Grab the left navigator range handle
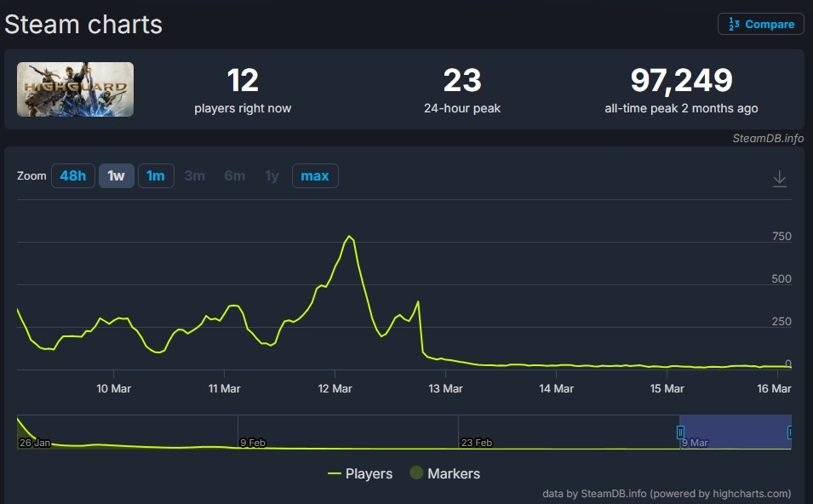The height and width of the screenshot is (504, 813). (680, 432)
